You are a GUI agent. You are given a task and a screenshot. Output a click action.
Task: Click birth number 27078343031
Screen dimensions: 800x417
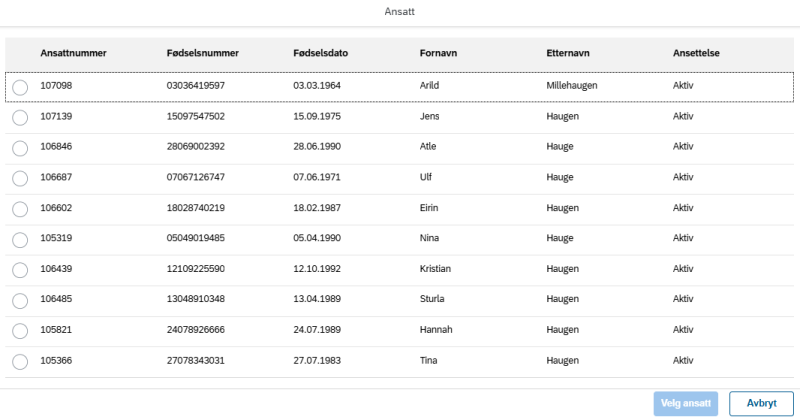[195, 360]
